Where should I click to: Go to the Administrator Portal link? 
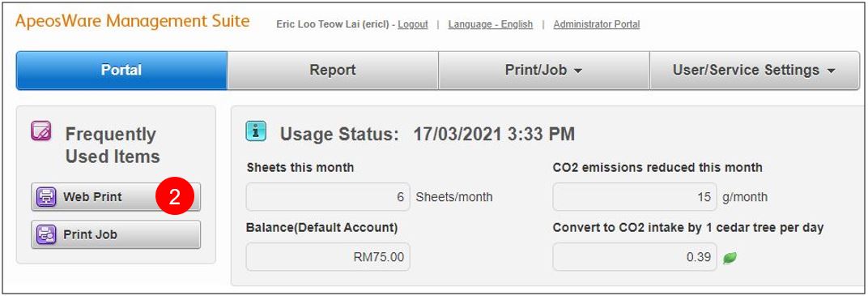click(x=597, y=24)
